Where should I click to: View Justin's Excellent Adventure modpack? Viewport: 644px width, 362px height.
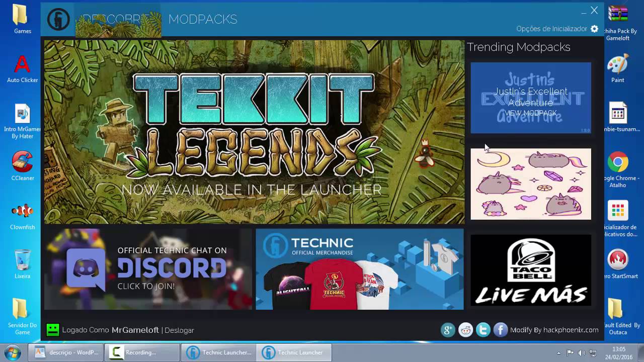point(531,98)
